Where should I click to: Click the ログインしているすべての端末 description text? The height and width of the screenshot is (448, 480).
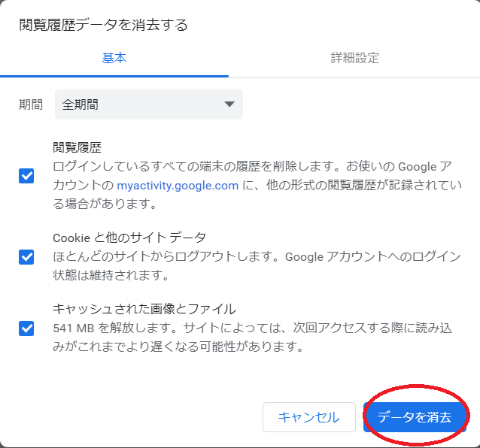(257, 185)
